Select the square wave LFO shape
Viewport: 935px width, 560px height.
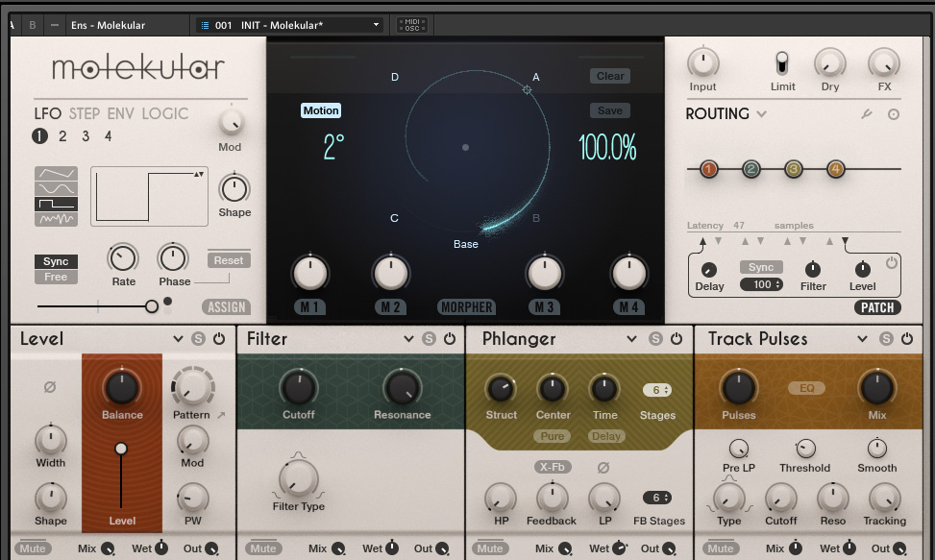tap(57, 204)
